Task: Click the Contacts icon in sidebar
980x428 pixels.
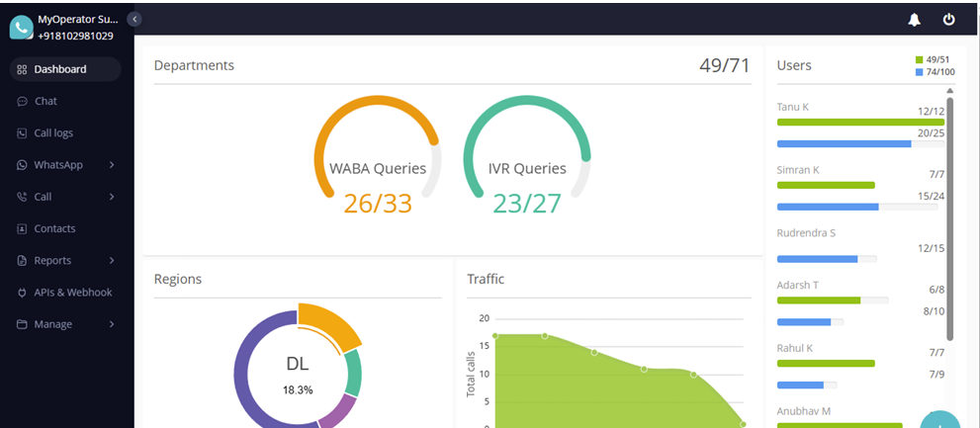Action: [22, 228]
